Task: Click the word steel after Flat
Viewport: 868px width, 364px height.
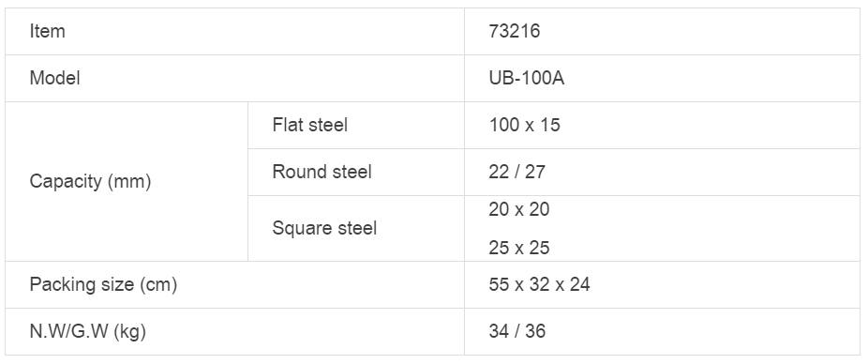Action: pyautogui.click(x=329, y=125)
